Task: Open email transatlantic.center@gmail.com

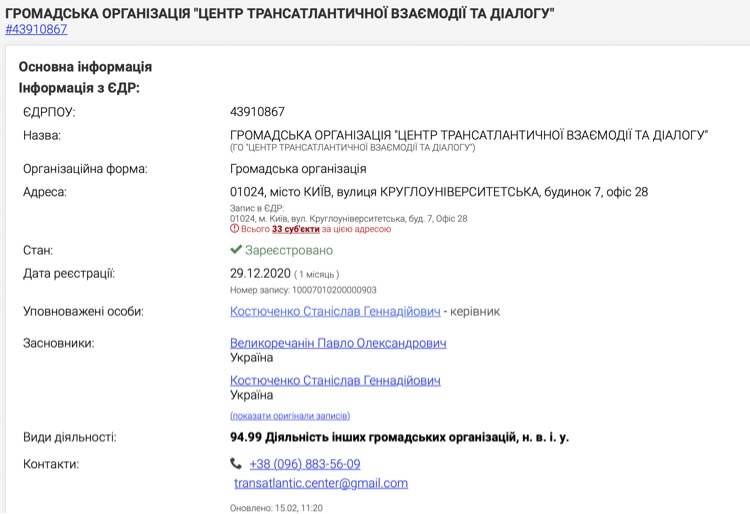Action: tap(321, 483)
